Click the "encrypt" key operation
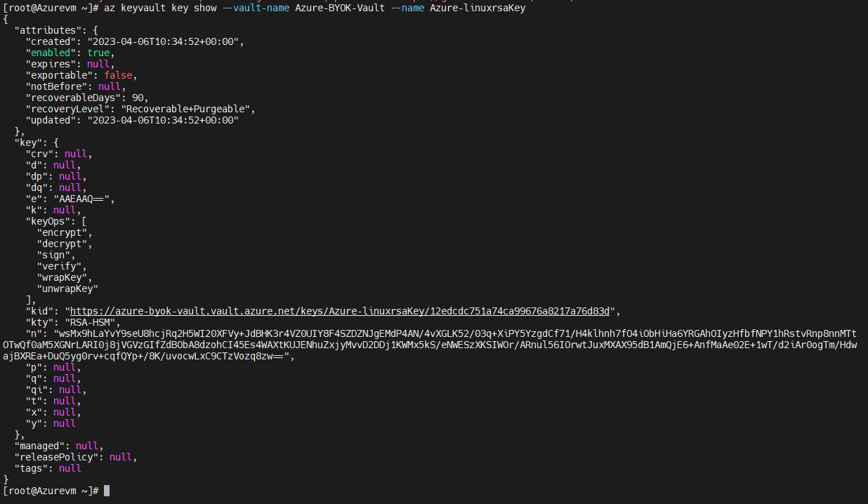This screenshot has width=868, height=504. coord(62,232)
